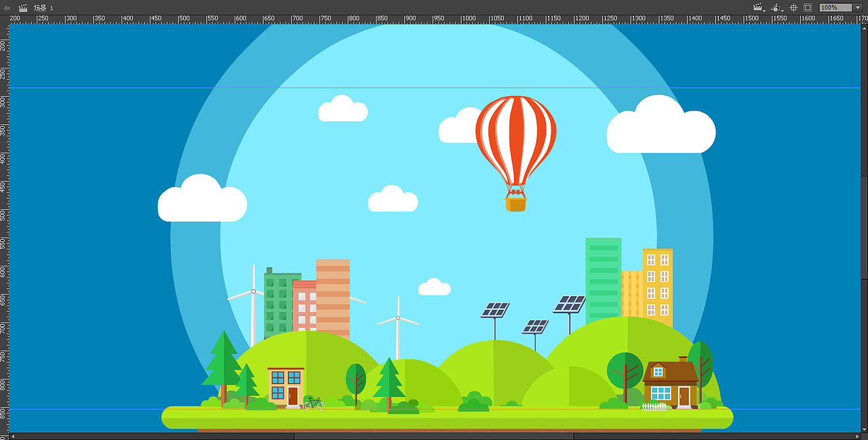Screen dimensions: 868x440
Task: Select the tall green skyscraper on the right
Action: point(604,279)
